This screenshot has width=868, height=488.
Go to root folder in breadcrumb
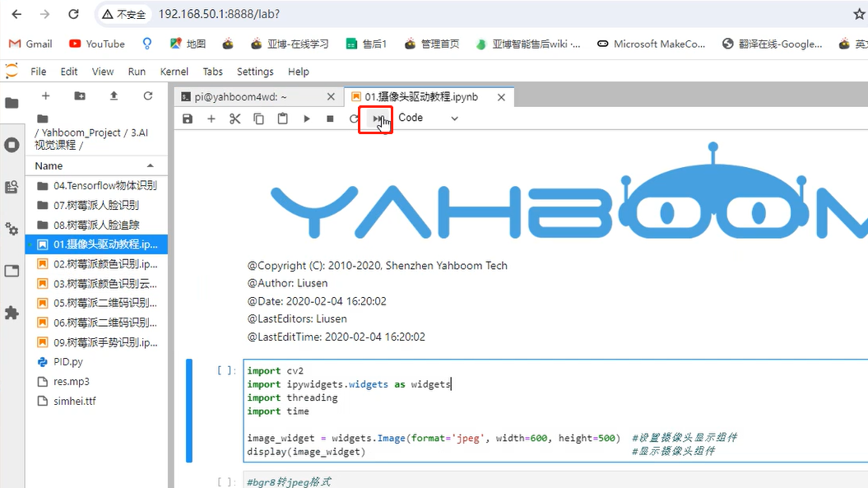click(x=43, y=119)
